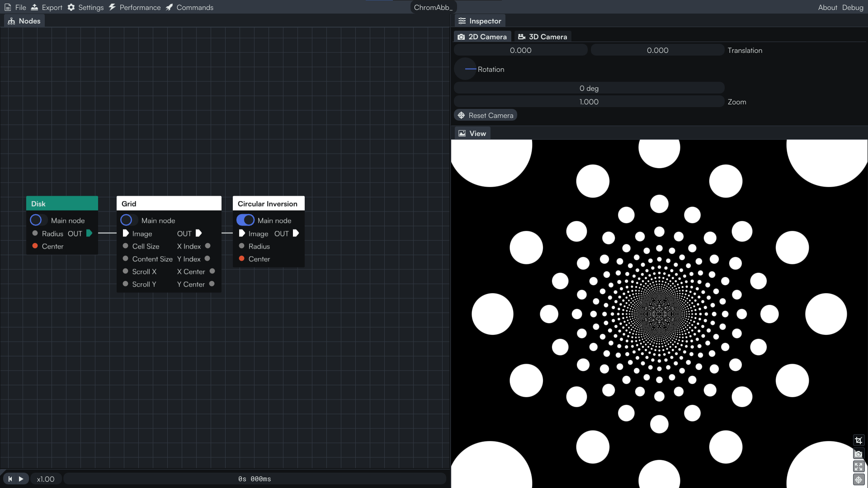Click the Circular Inversion Image input pin
Viewport: 868px width, 488px height.
[x=242, y=233]
